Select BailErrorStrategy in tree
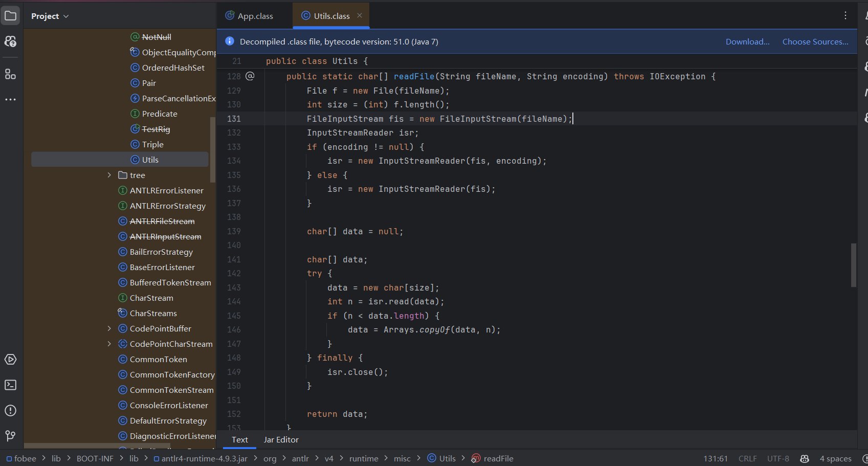This screenshot has width=868, height=466. point(161,252)
